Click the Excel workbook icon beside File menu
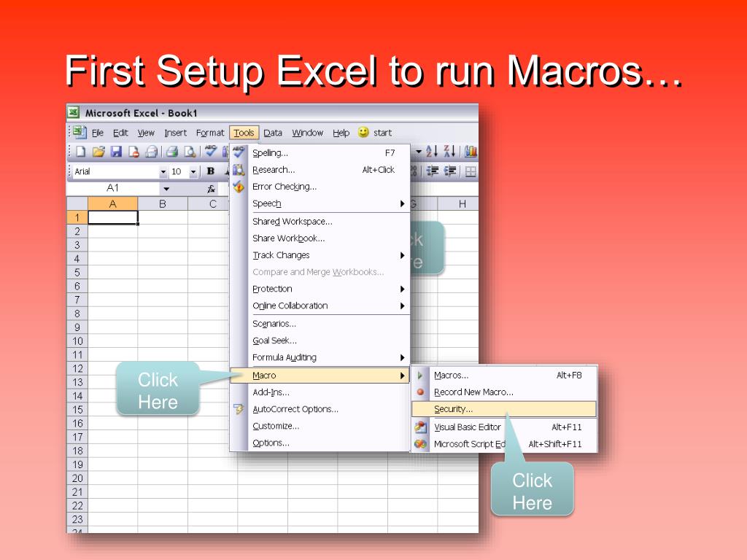 coord(80,132)
